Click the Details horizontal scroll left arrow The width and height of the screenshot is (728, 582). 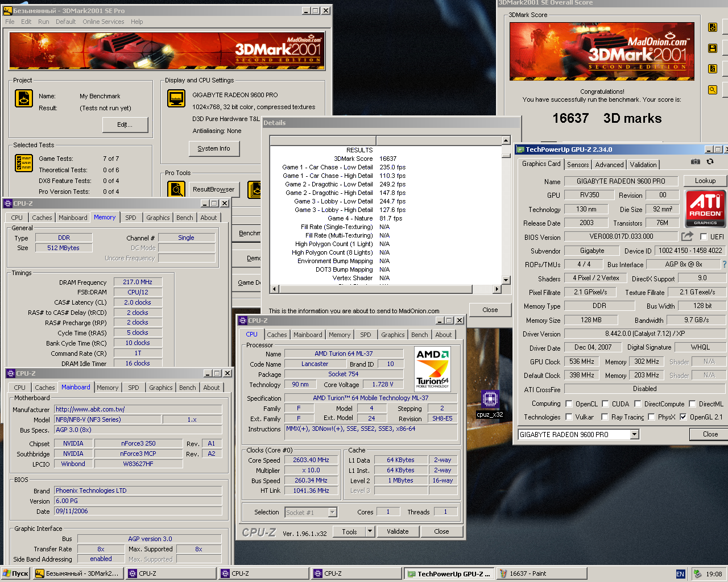click(x=274, y=289)
